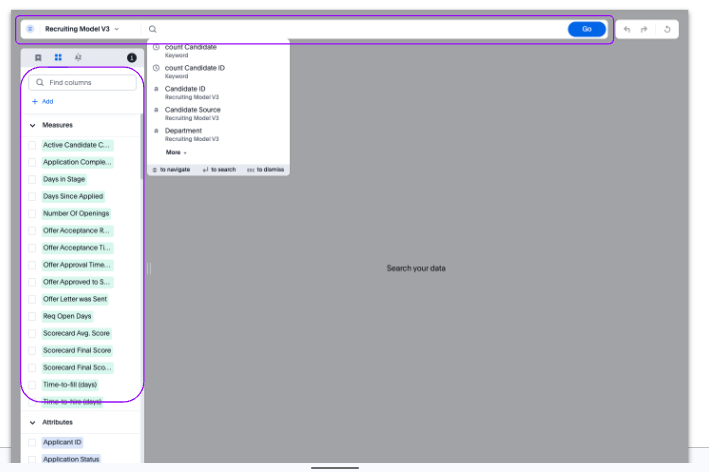Click the sidebar vertical scrollbar
709x472 pixels.
coord(142,147)
